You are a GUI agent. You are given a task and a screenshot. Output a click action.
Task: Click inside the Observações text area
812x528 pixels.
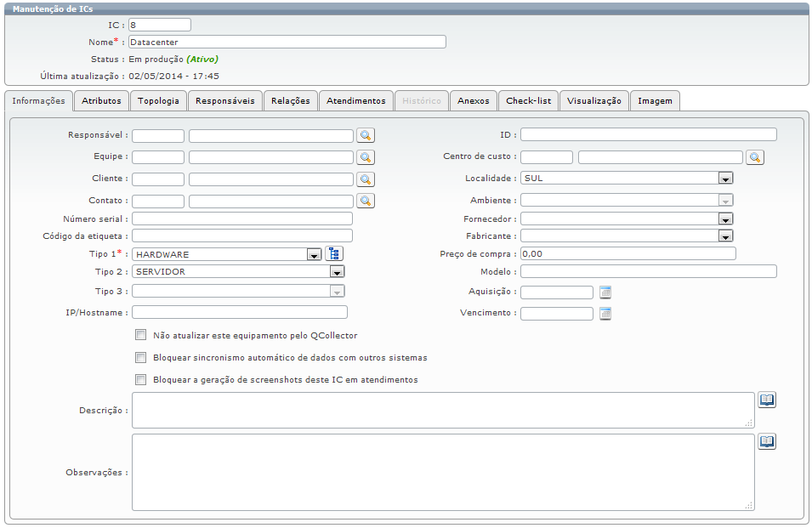coord(443,472)
